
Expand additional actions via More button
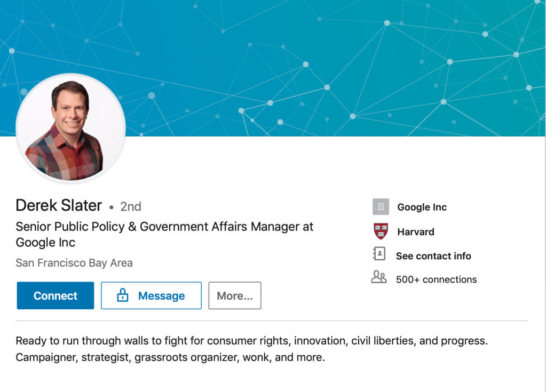(x=234, y=295)
